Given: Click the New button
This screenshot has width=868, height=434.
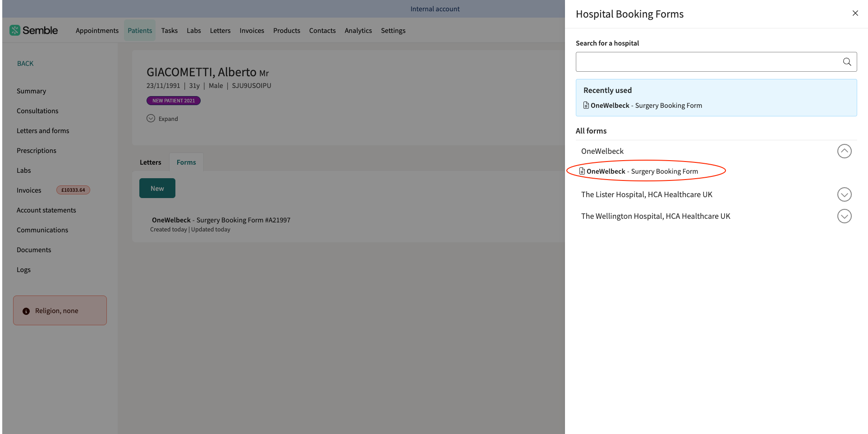Looking at the screenshot, I should click(x=157, y=188).
